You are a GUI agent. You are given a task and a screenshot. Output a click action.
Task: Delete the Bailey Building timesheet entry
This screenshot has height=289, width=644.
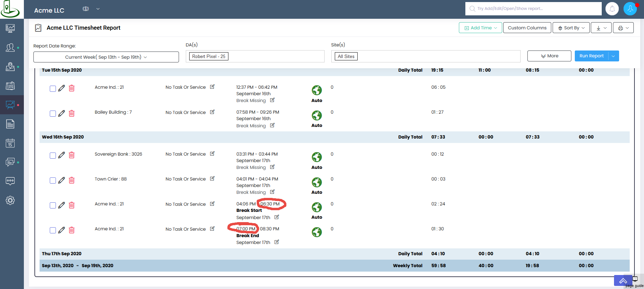point(72,113)
